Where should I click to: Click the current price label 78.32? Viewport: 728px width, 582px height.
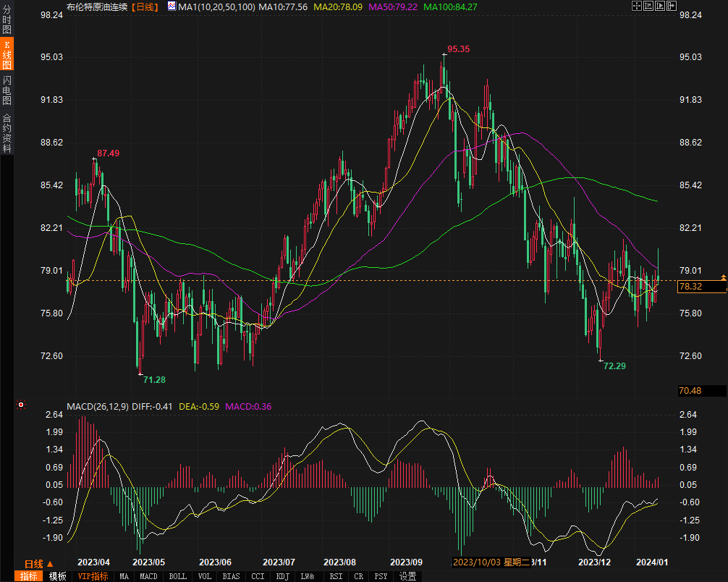(690, 287)
